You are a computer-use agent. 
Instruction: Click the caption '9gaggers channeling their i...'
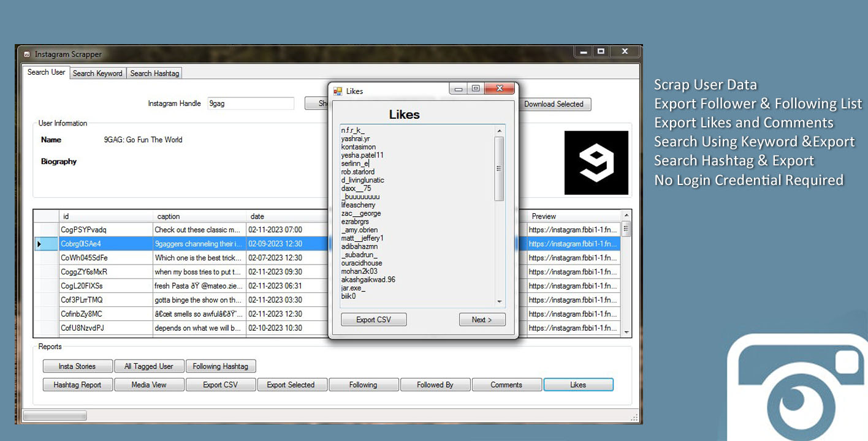pos(199,244)
